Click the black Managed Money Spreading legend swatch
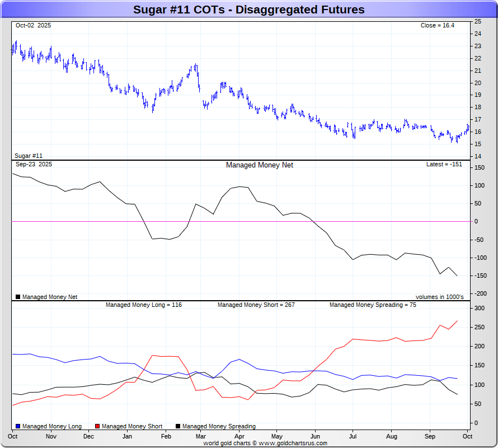This screenshot has width=498, height=448. click(x=178, y=426)
